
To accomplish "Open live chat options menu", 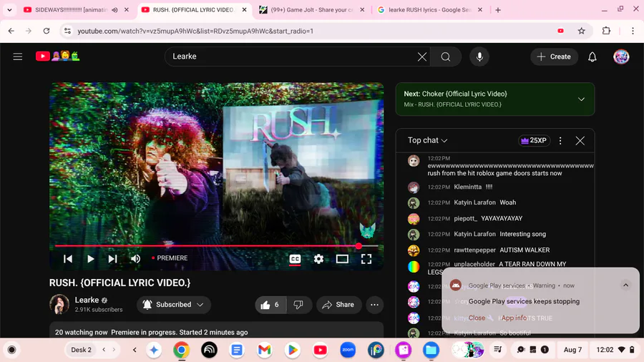I will pyautogui.click(x=560, y=141).
